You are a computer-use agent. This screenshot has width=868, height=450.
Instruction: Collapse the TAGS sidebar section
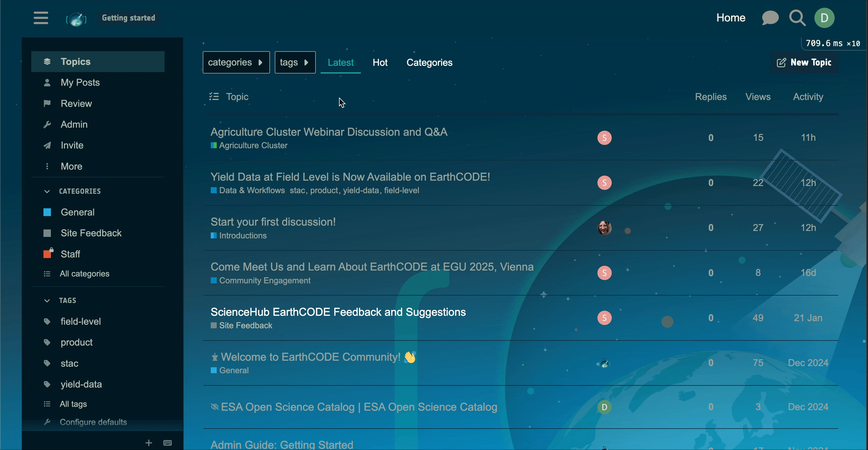pyautogui.click(x=47, y=301)
